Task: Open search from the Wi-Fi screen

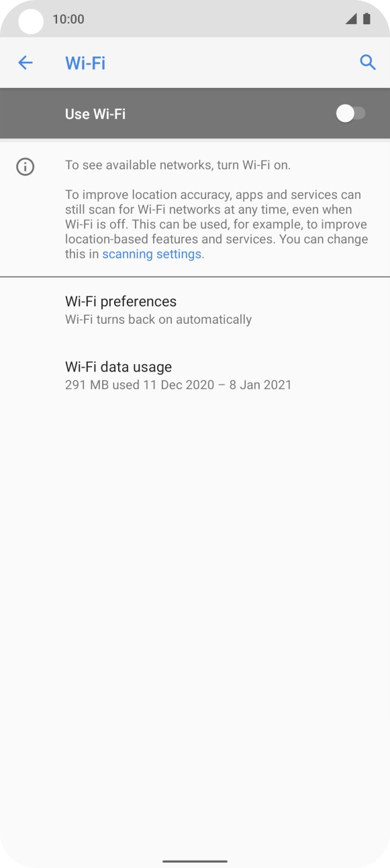Action: tap(368, 62)
